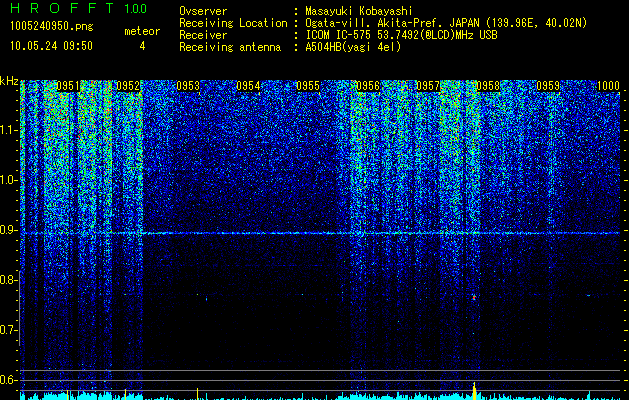Click the Receiver label
The width and height of the screenshot is (629, 400).
[x=203, y=35]
